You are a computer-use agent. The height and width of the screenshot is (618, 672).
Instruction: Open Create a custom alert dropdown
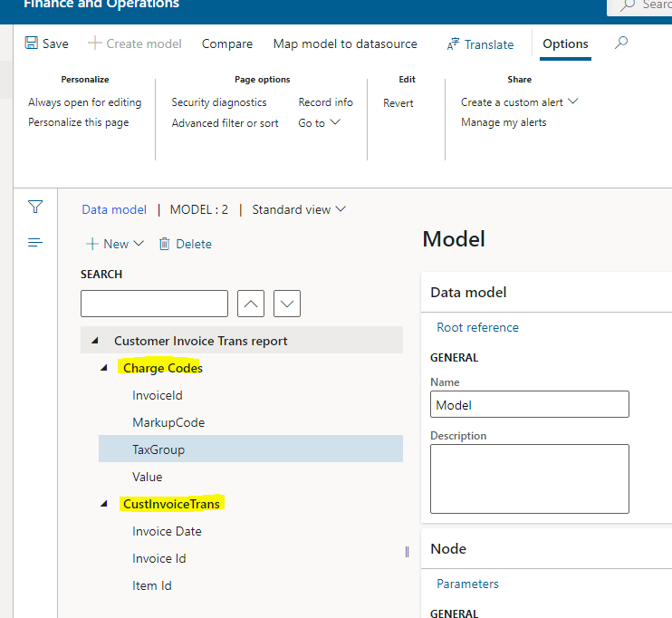coord(519,102)
